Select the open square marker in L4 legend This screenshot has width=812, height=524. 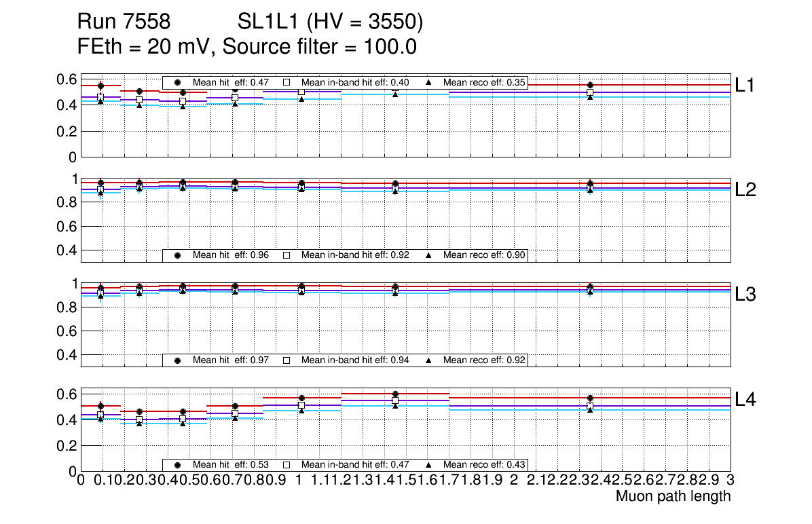pyautogui.click(x=287, y=465)
